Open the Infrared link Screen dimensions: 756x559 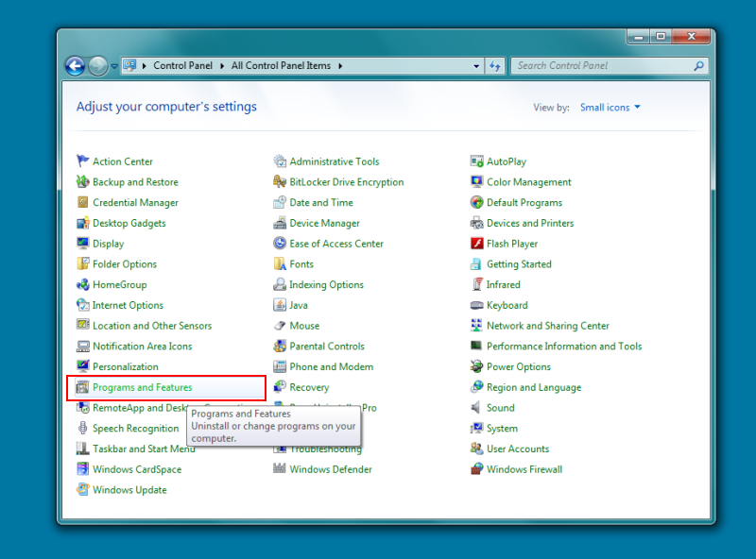coord(503,285)
